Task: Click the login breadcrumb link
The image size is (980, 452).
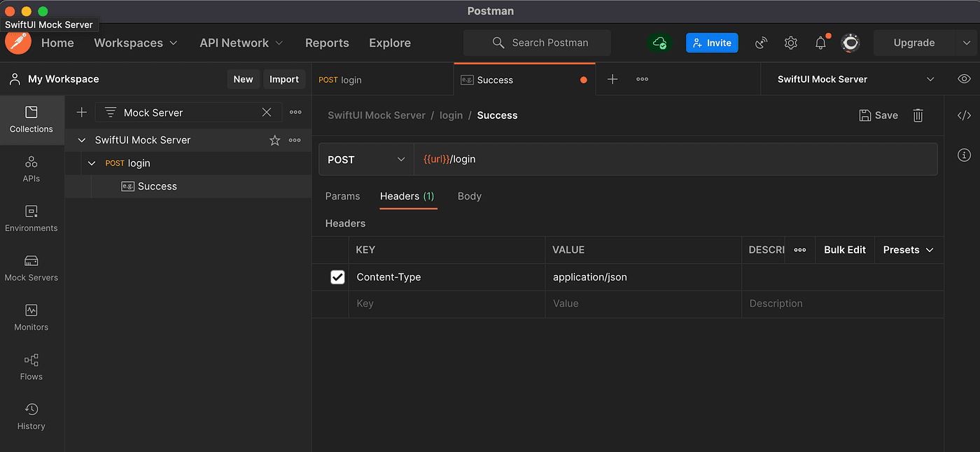Action: click(451, 115)
